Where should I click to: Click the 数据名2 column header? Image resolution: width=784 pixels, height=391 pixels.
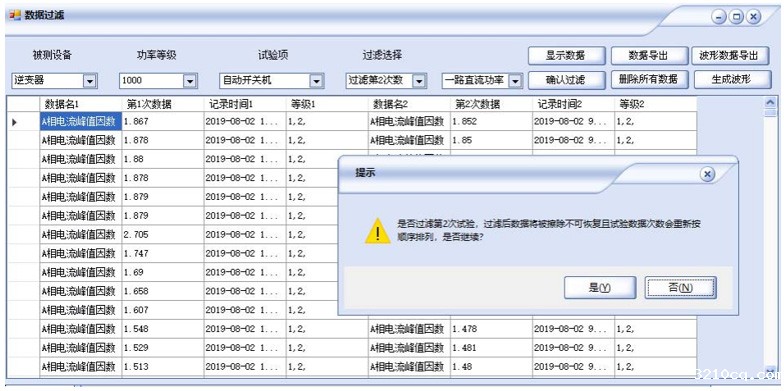tap(409, 104)
